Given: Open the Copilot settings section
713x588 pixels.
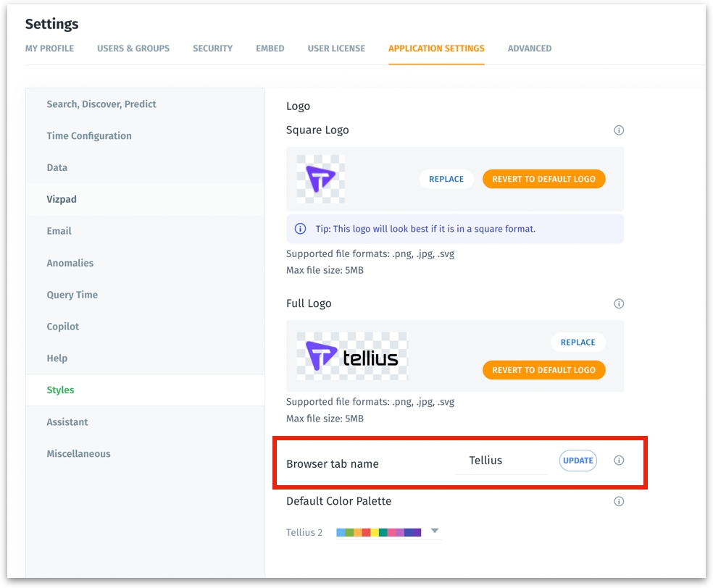Looking at the screenshot, I should [63, 327].
